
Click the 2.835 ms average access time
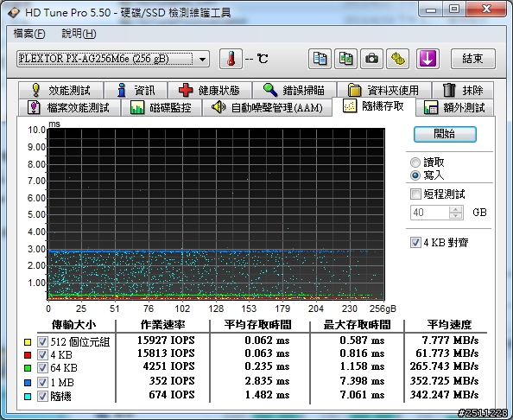267,381
